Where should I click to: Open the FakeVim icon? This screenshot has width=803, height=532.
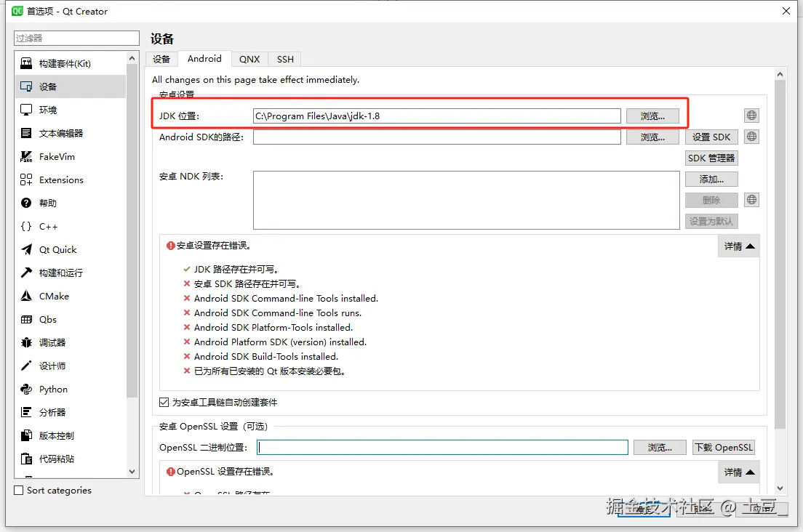(x=26, y=156)
